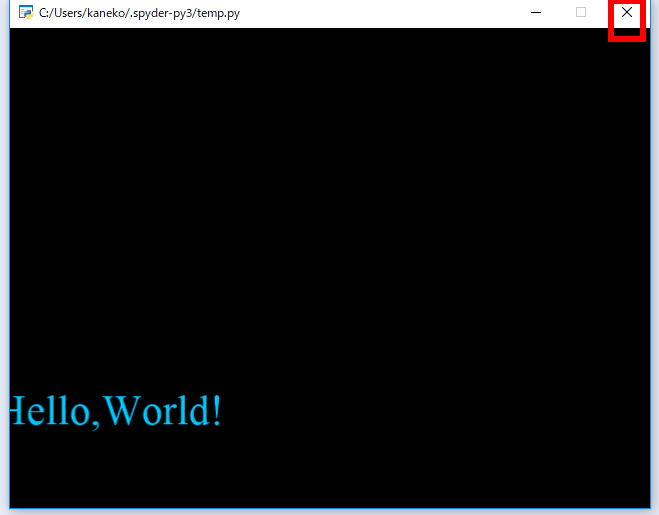The width and height of the screenshot is (659, 515).
Task: Click the word "World!" in the canvas
Action: coord(162,411)
